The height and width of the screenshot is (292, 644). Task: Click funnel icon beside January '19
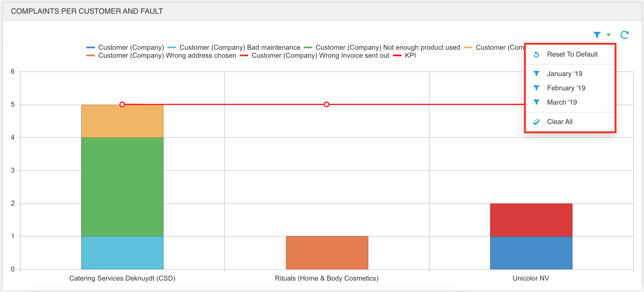(x=536, y=73)
